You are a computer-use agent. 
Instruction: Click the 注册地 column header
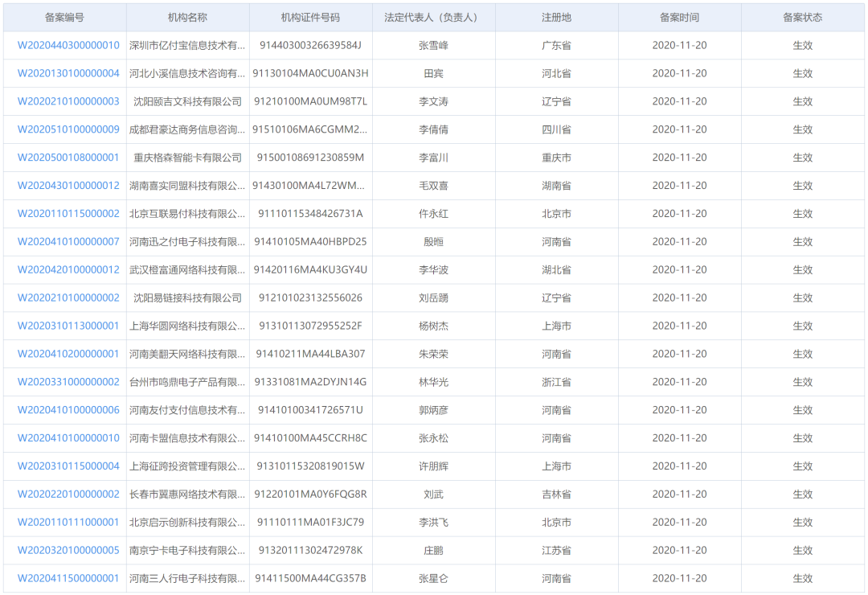pyautogui.click(x=556, y=17)
